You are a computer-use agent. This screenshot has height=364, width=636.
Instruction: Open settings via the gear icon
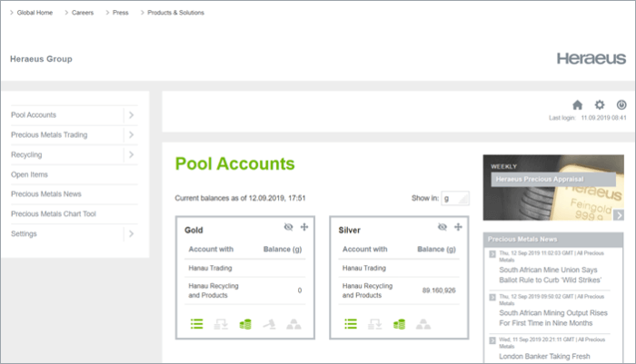pyautogui.click(x=599, y=105)
